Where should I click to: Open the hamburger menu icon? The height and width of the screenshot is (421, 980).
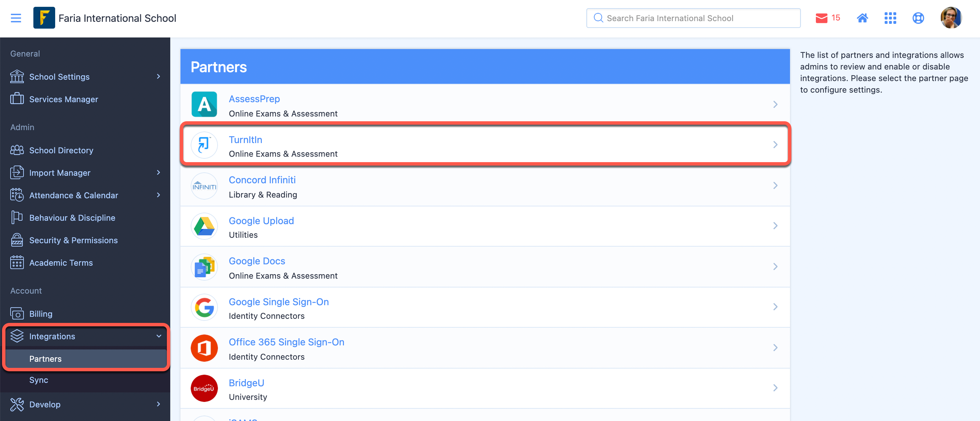pos(16,18)
